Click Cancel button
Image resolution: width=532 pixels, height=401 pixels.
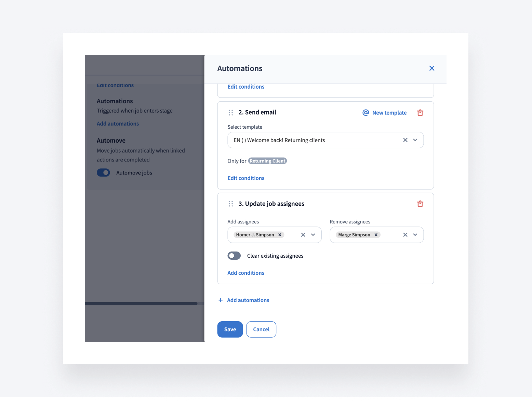click(x=261, y=329)
